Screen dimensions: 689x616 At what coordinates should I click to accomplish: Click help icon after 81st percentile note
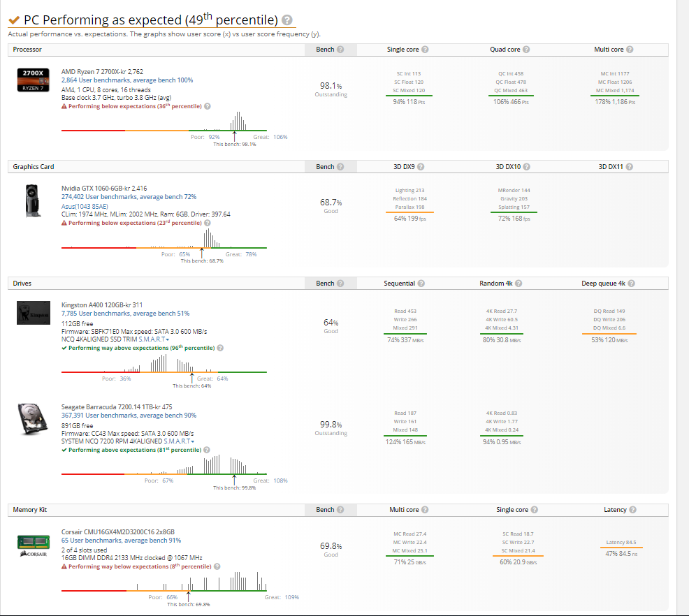207,450
